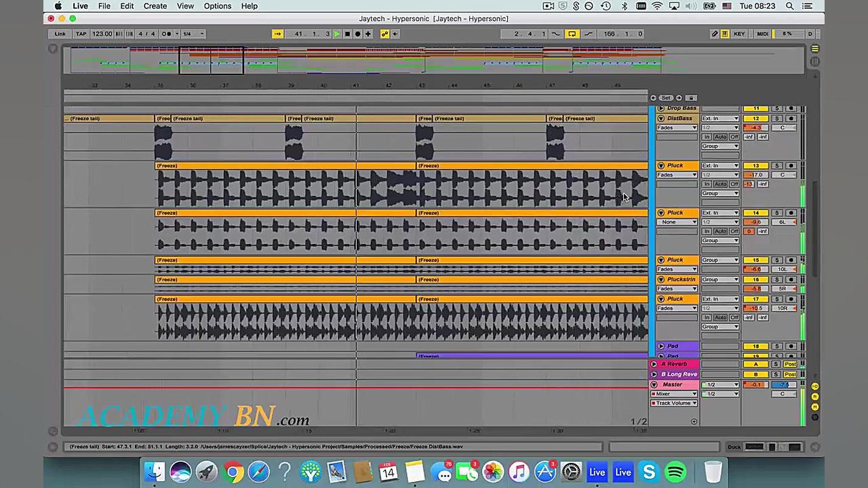Unfold the DistBass track
The width and height of the screenshot is (868, 488).
point(660,119)
